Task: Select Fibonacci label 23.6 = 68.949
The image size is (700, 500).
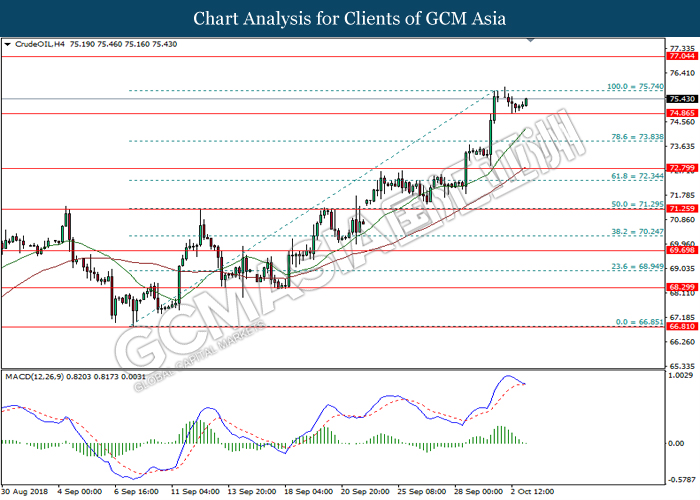Action: pos(637,267)
